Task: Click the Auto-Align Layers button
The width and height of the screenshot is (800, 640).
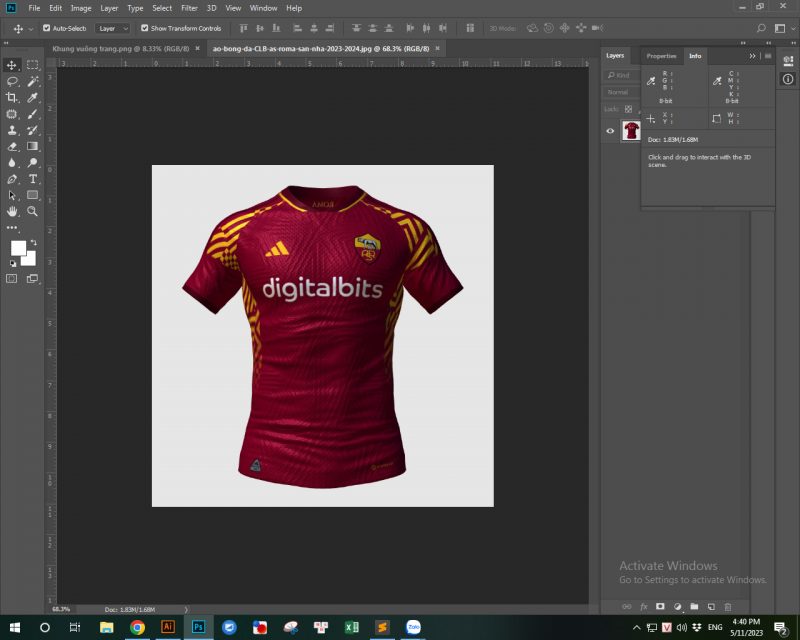Action: click(470, 28)
